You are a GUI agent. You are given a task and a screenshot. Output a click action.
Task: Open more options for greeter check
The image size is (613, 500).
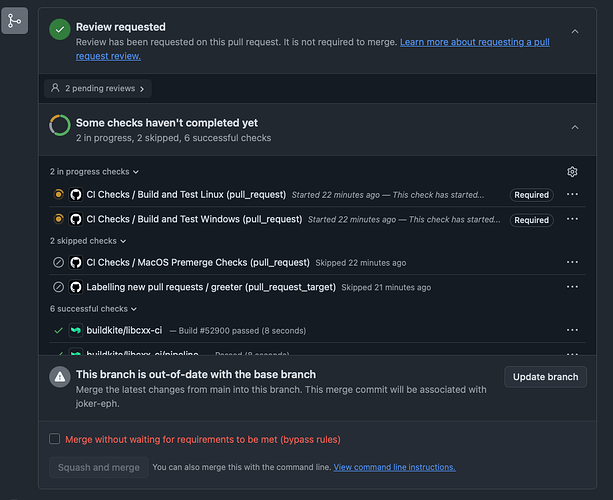572,287
